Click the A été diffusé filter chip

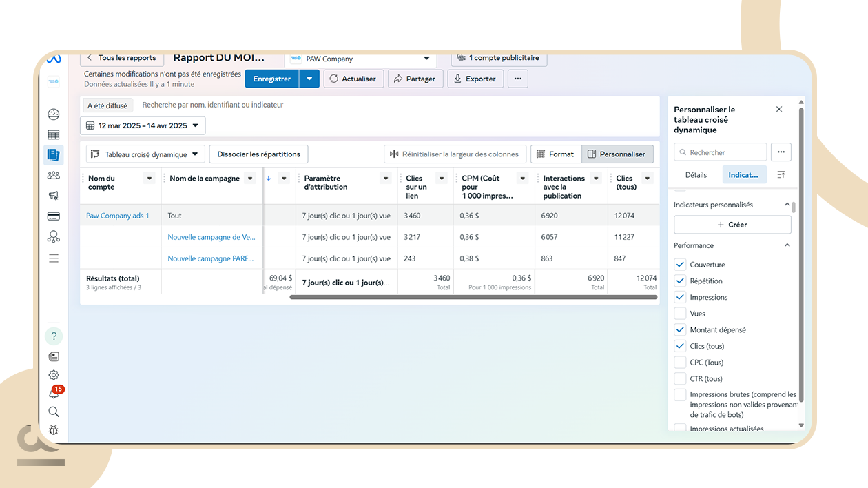click(x=107, y=105)
